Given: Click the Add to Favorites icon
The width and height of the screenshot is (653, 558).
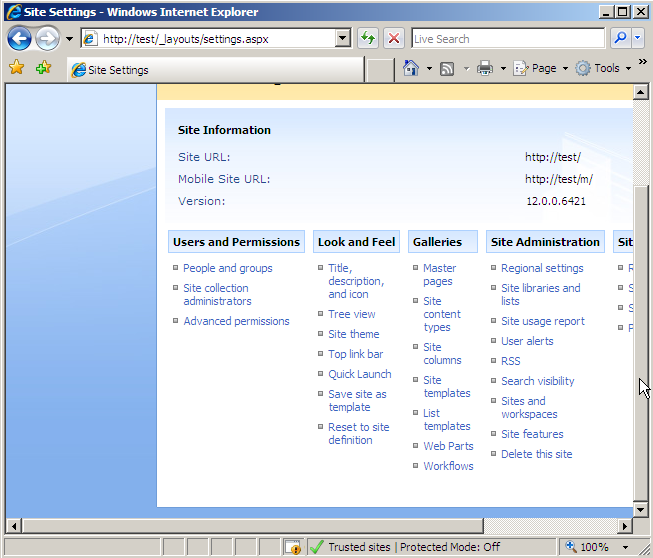Looking at the screenshot, I should pyautogui.click(x=43, y=68).
